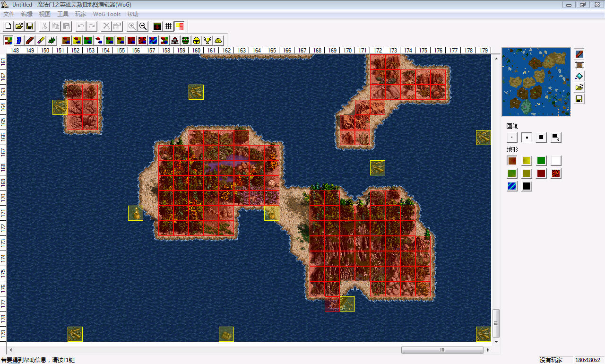Click the road brush icon beside minimap

pyautogui.click(x=579, y=53)
